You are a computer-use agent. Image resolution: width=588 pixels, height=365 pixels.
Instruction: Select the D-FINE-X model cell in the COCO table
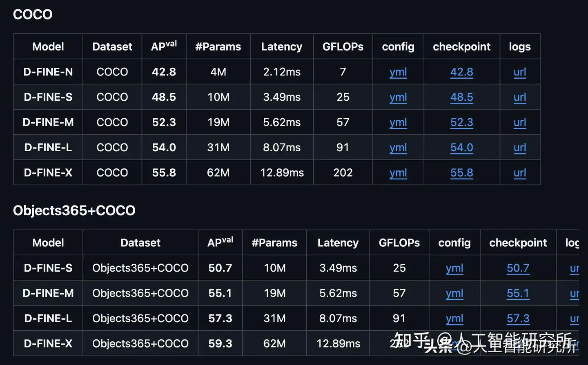(48, 173)
